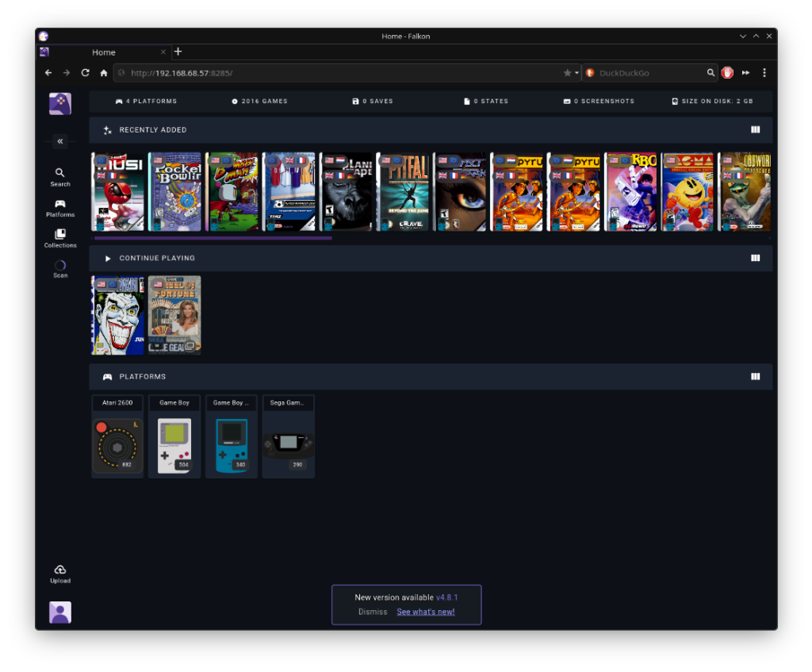Screen dimensions: 812x672
Task: Open the Pac-Man Special Color Edition cover
Action: 688,192
